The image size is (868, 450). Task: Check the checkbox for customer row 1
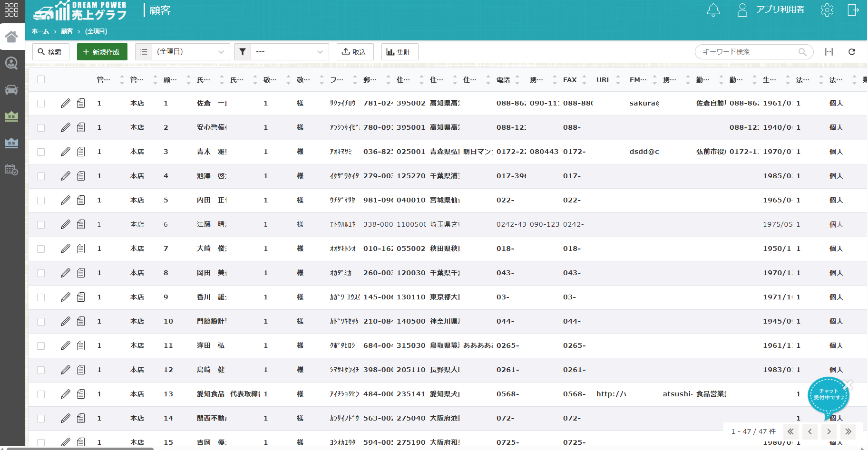pyautogui.click(x=41, y=103)
